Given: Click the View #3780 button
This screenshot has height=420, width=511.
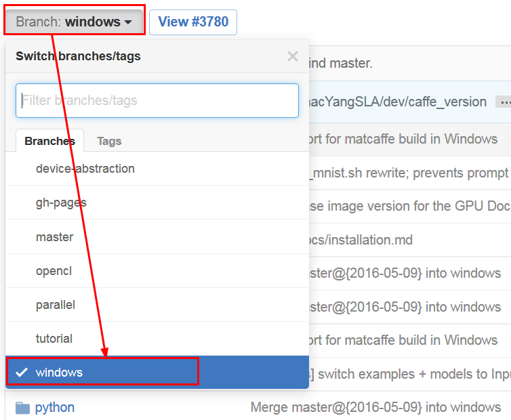Looking at the screenshot, I should [x=193, y=22].
